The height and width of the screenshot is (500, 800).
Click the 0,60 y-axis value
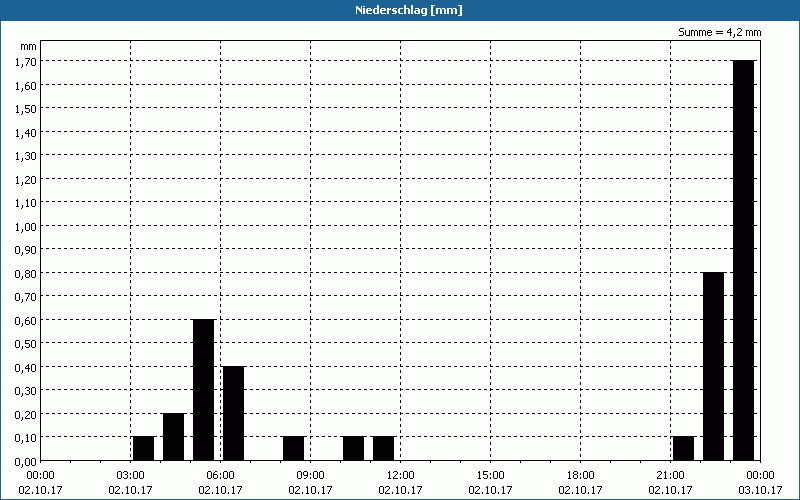(x=26, y=320)
